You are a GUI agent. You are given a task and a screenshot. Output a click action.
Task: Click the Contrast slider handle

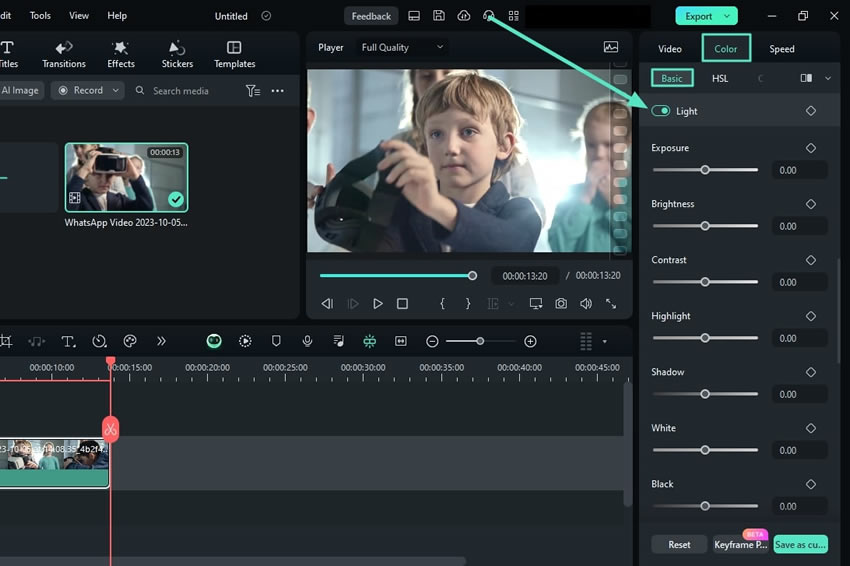tap(705, 282)
